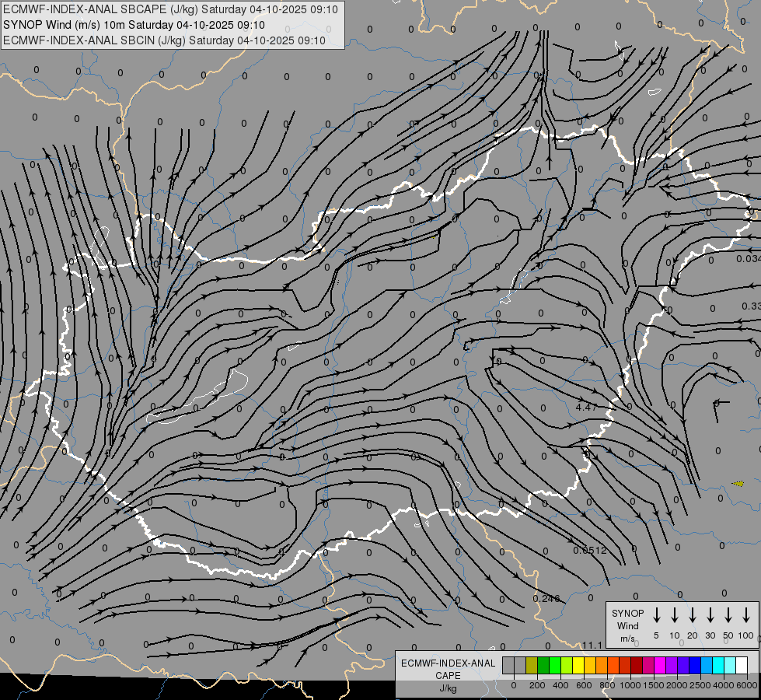Image resolution: width=761 pixels, height=700 pixels.
Task: Click the 6000 tick on CAPE scale
Action: click(x=747, y=685)
